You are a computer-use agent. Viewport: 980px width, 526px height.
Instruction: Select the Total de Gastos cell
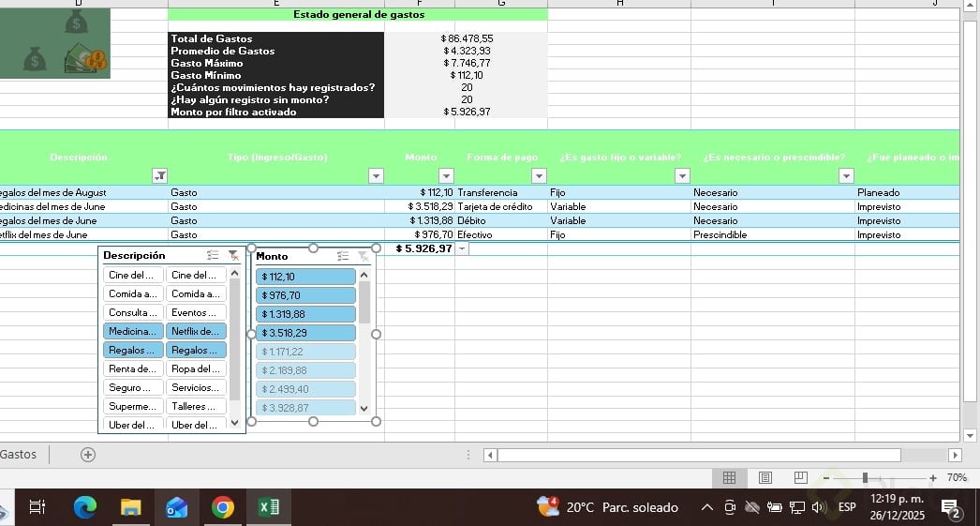pos(276,38)
